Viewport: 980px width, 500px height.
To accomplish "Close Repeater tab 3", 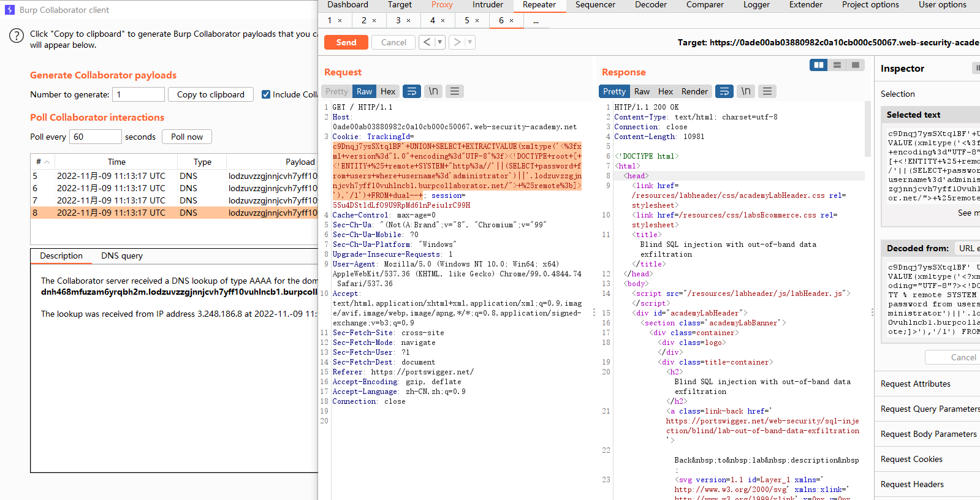I will tap(409, 21).
